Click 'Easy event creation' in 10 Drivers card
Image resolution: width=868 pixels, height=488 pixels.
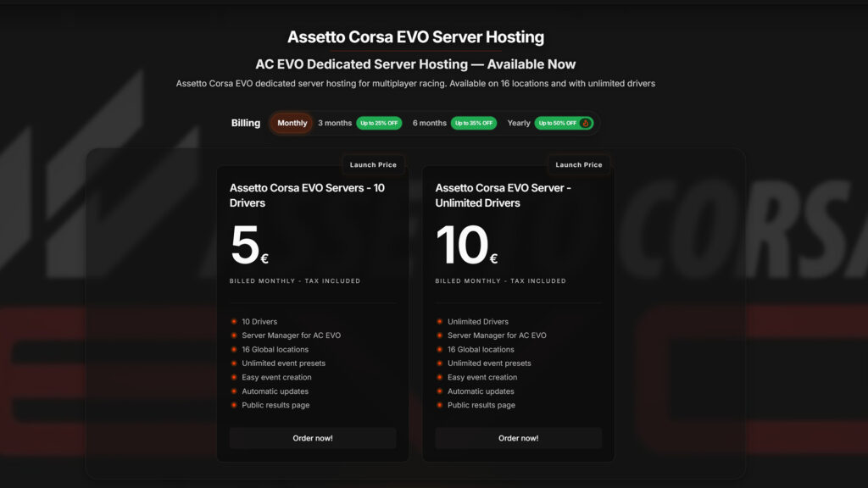tap(276, 377)
